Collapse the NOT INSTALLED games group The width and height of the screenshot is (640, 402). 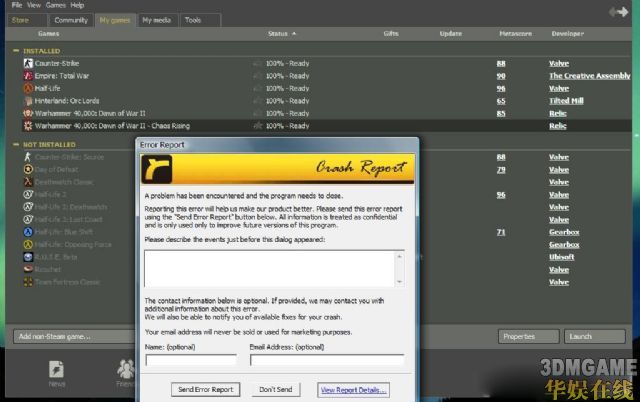click(x=16, y=144)
